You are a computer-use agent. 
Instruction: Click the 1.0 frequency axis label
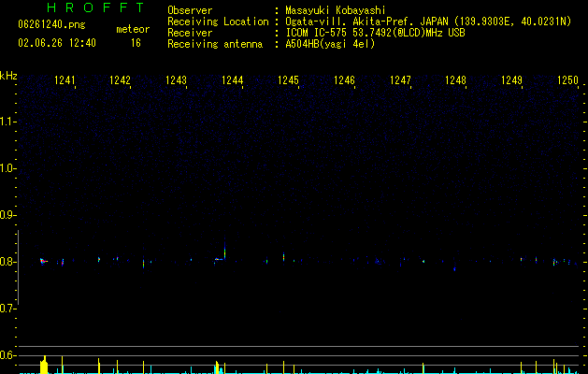tap(7, 168)
